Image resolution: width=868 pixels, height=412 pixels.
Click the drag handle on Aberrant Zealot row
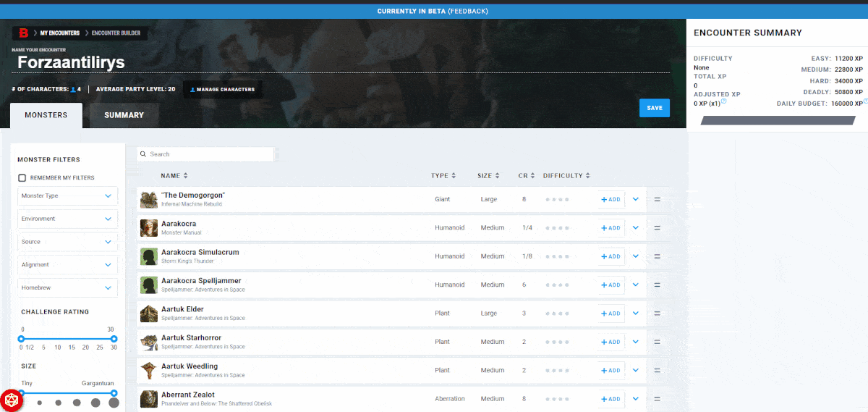tap(658, 399)
